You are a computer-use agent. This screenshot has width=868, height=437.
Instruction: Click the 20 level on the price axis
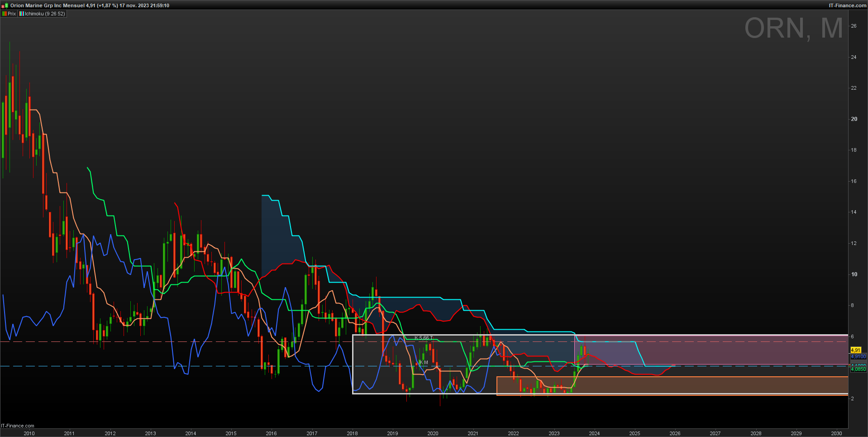[854, 119]
